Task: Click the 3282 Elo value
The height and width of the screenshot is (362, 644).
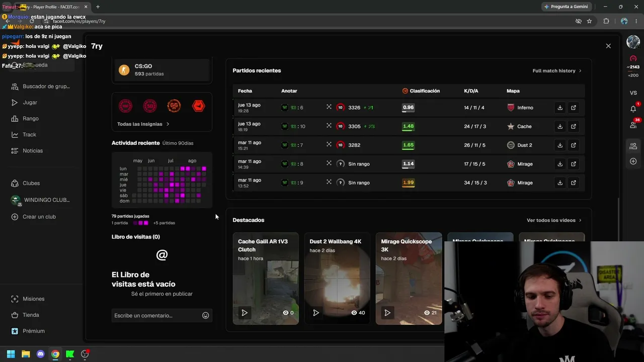Action: 354,145
